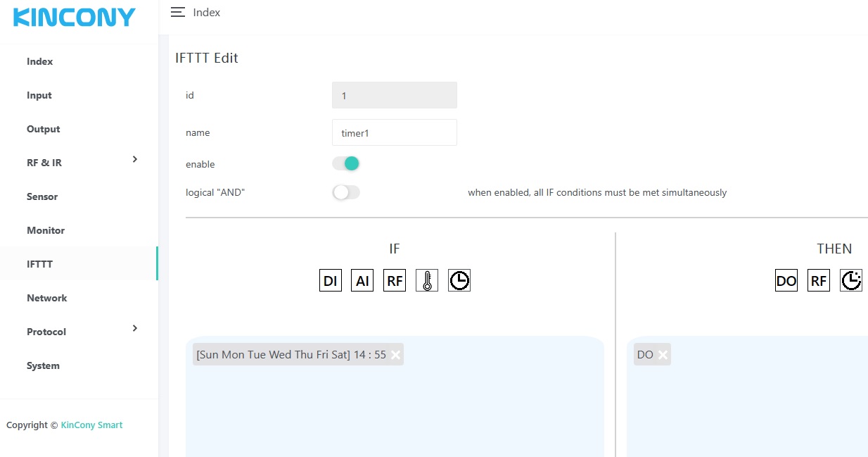Go to the Network menu item
This screenshot has width=868, height=457.
47,298
